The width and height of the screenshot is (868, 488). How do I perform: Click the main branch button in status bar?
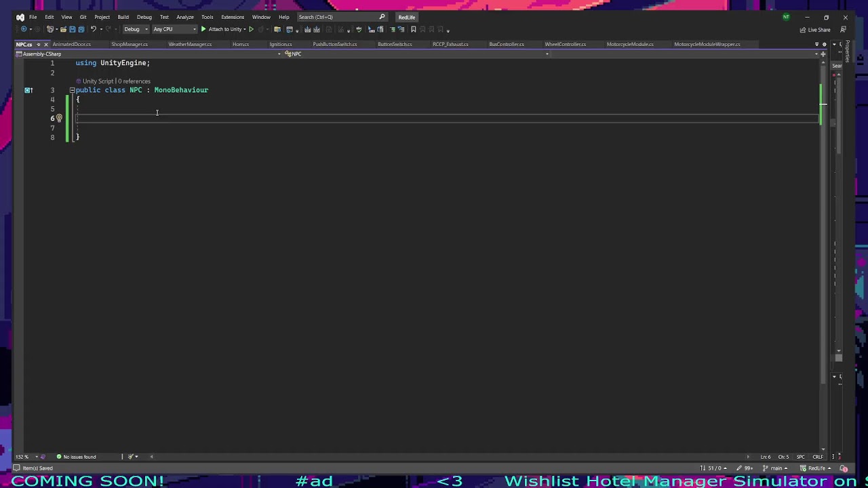coord(774,468)
